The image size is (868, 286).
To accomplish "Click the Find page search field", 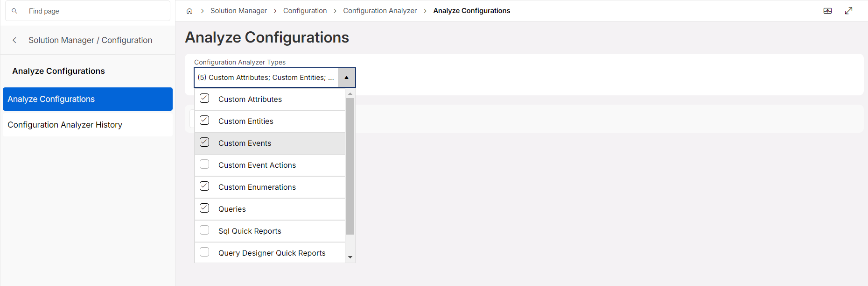I will click(88, 11).
